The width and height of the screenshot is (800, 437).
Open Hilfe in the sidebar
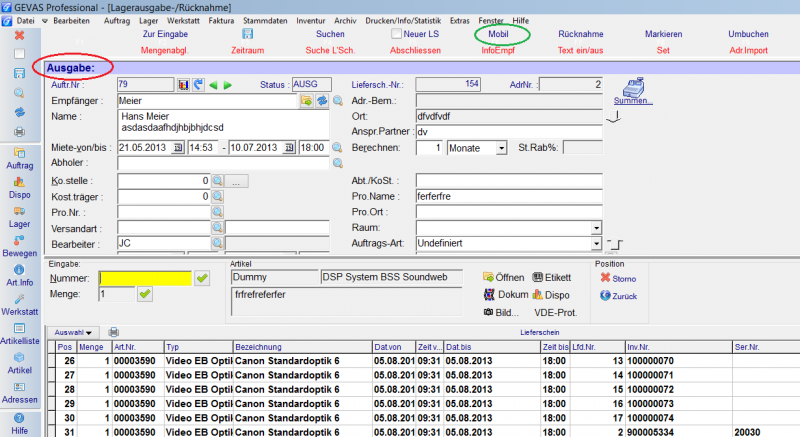pyautogui.click(x=19, y=424)
